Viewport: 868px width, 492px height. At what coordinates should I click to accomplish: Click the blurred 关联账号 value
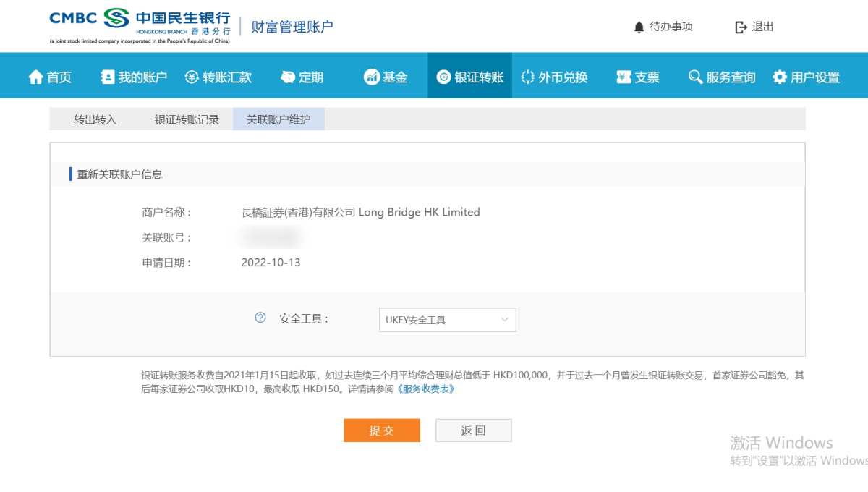pyautogui.click(x=270, y=237)
